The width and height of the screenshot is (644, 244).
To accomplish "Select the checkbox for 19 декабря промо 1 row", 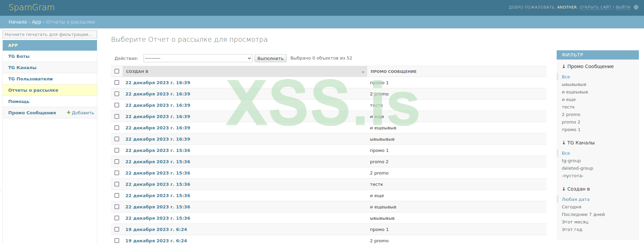I will pos(117,229).
